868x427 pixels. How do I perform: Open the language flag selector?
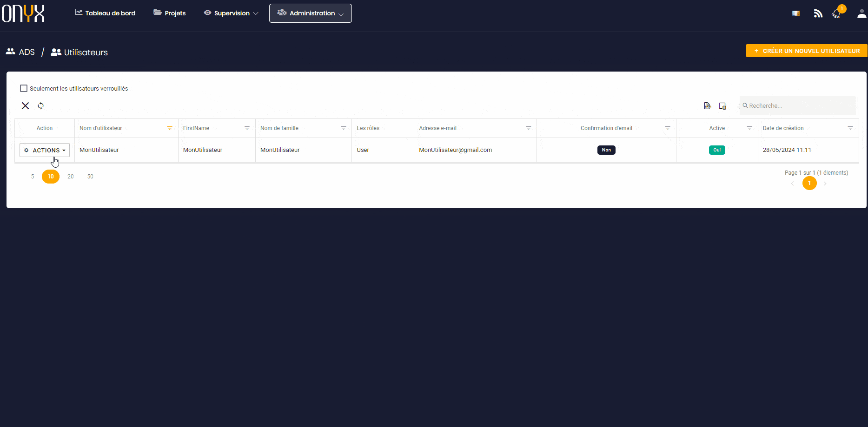pos(796,13)
